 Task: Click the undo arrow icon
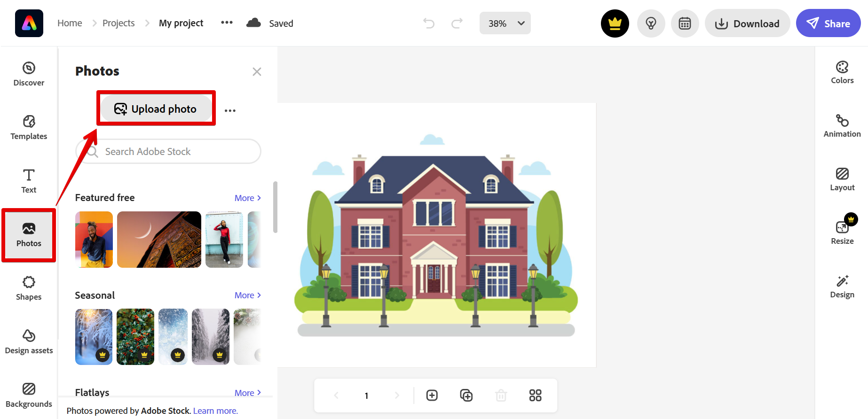click(x=429, y=23)
